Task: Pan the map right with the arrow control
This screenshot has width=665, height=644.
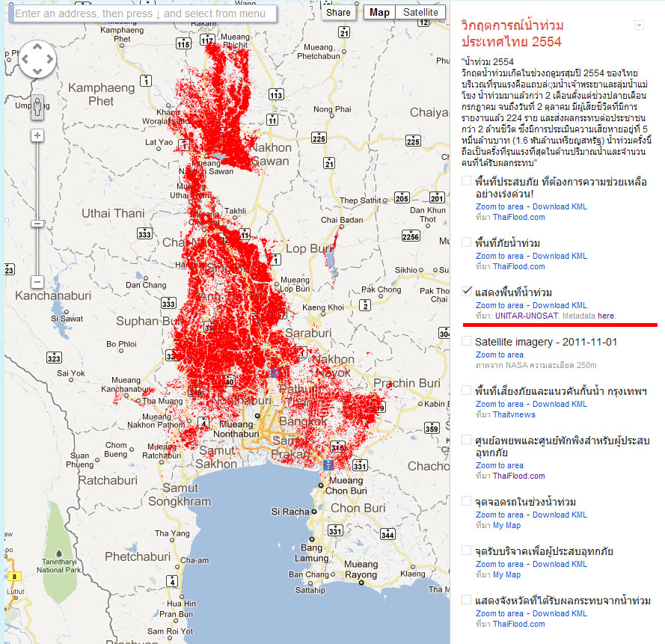Action: click(x=49, y=59)
